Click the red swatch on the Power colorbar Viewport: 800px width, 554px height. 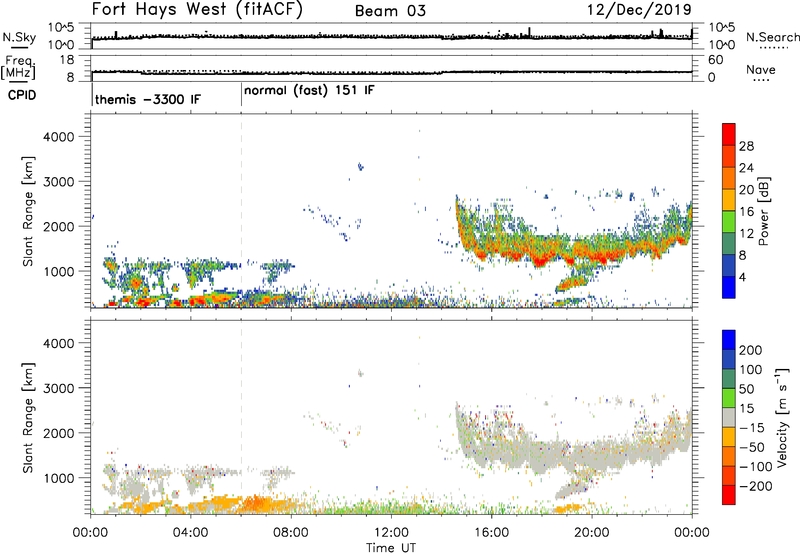coord(729,134)
